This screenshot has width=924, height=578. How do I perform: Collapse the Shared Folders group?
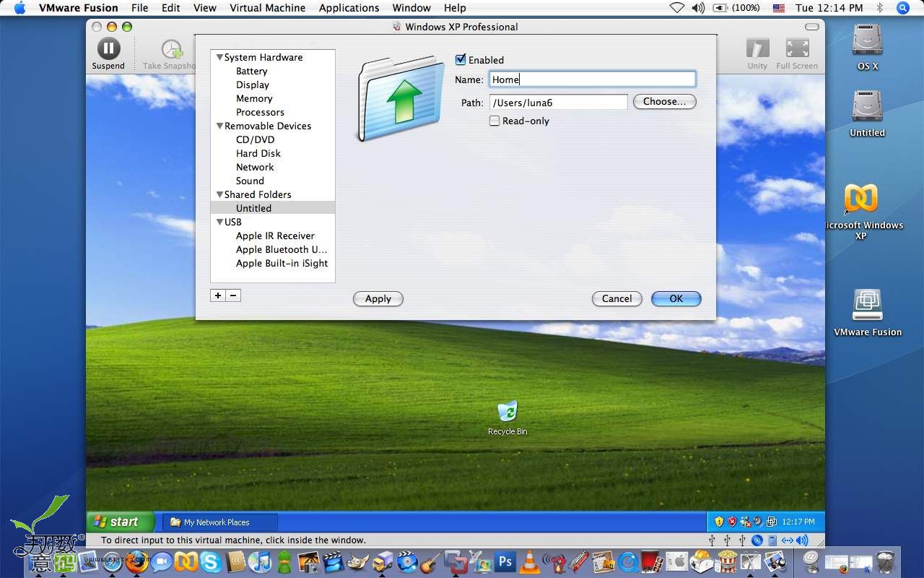point(219,194)
